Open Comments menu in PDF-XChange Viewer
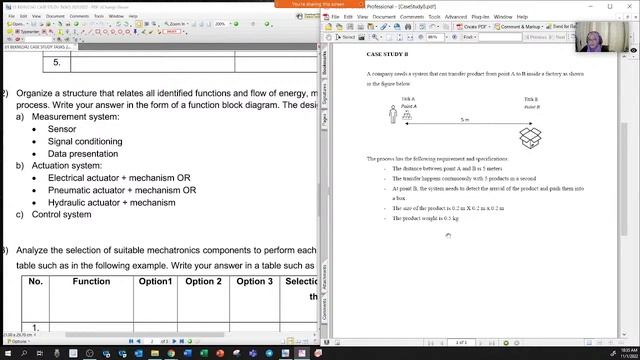This screenshot has width=640, height=360. (x=79, y=16)
